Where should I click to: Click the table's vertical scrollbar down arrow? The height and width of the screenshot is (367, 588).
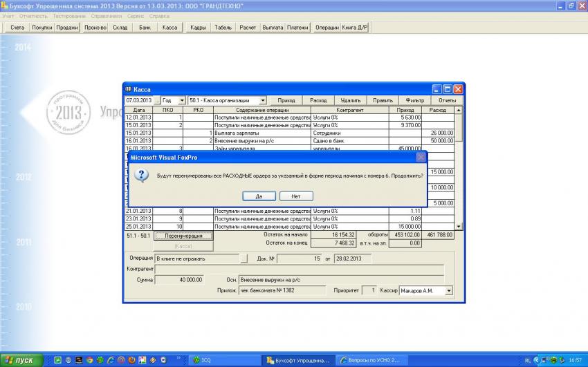click(x=459, y=226)
